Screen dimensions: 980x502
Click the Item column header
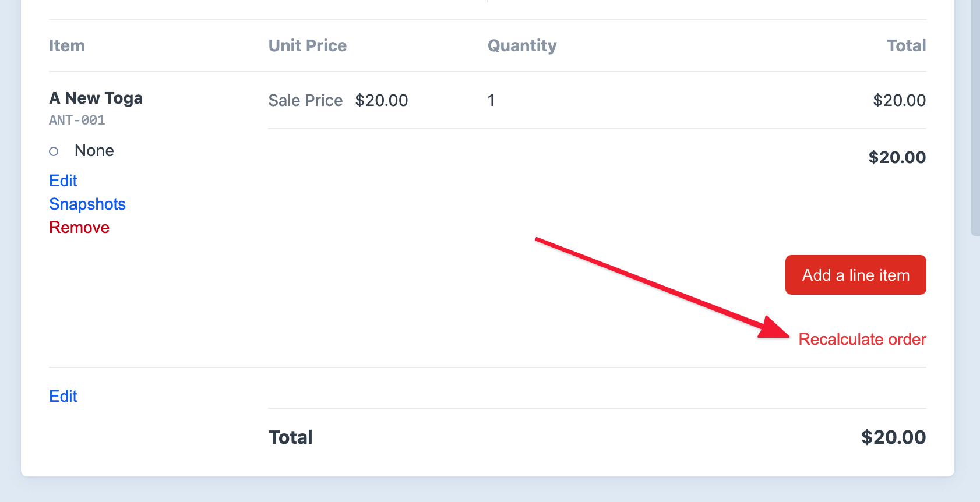coord(67,45)
